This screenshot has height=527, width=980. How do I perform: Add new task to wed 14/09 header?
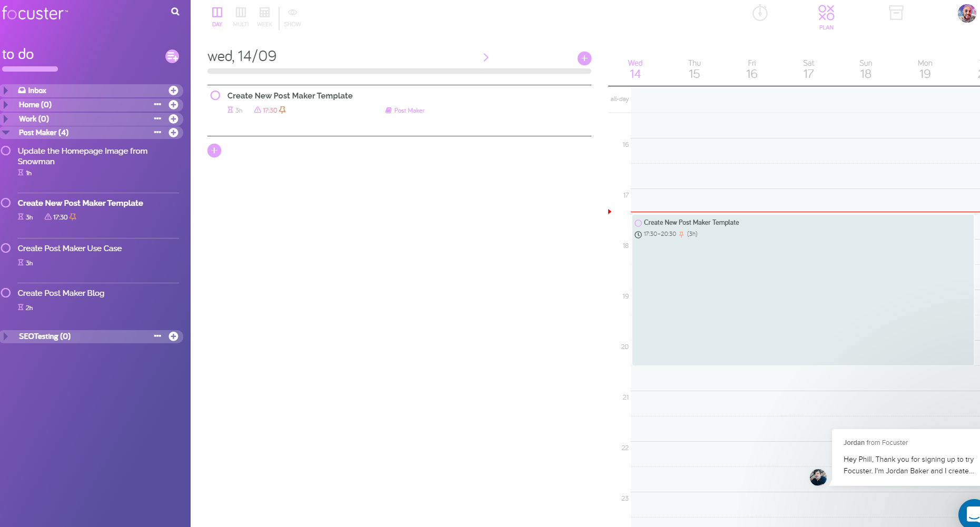(x=585, y=58)
